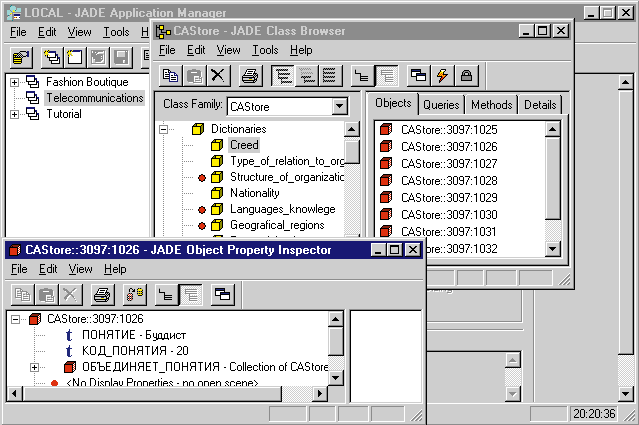Image resolution: width=639 pixels, height=425 pixels.
Task: Collapse the Dictionaries tree node
Action: tap(163, 130)
